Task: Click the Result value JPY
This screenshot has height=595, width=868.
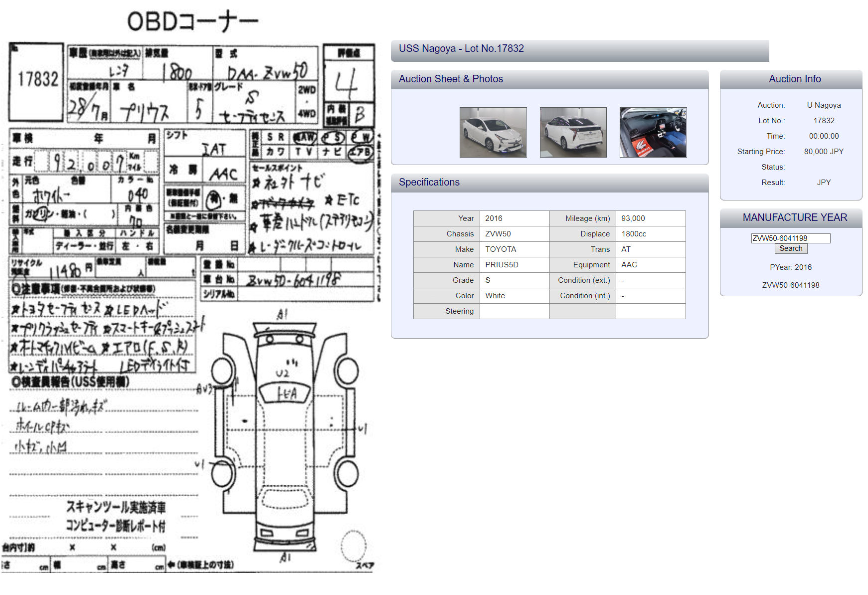Action: pos(824,183)
